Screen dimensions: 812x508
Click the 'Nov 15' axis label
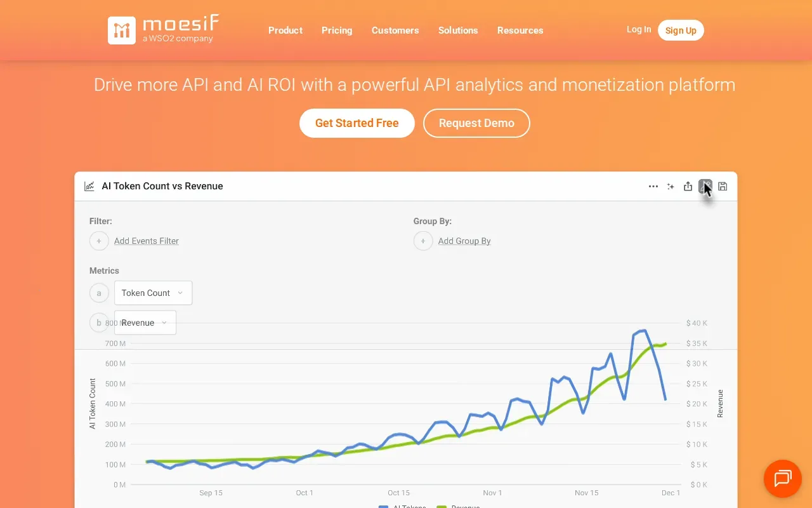[x=587, y=493]
